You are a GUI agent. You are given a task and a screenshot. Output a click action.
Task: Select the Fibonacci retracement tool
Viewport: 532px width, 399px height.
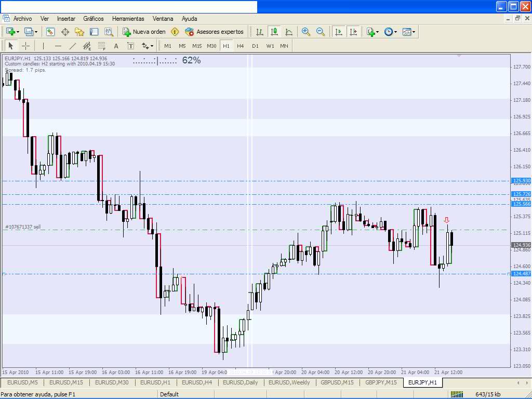coord(101,46)
